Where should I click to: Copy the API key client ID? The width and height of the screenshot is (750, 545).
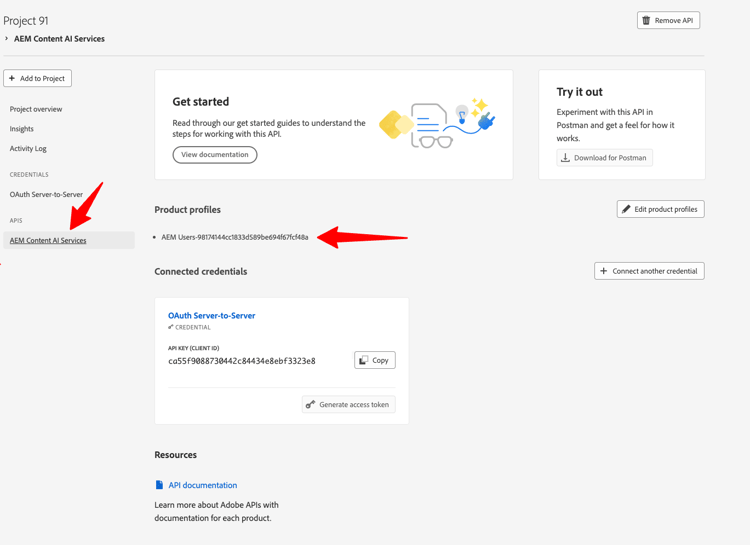375,360
